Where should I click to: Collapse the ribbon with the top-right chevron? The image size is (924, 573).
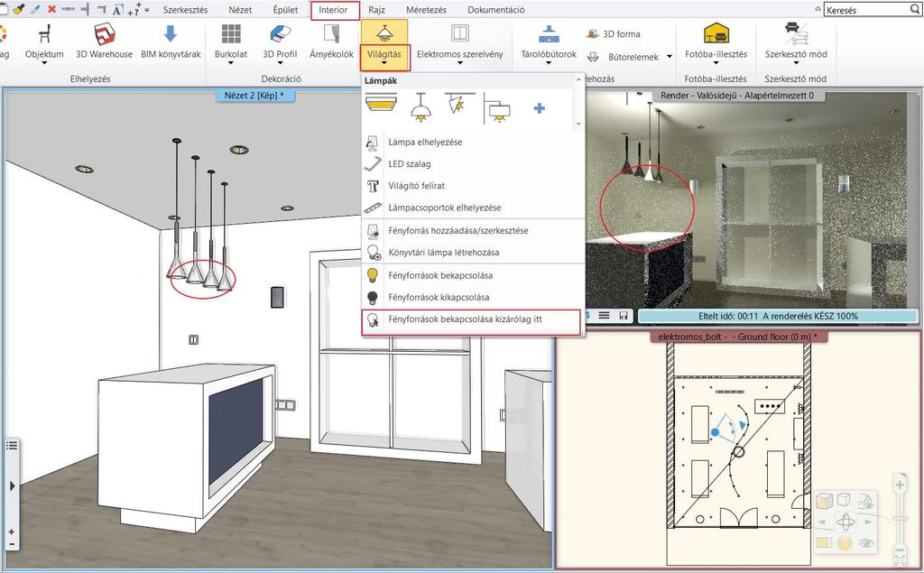(x=818, y=9)
